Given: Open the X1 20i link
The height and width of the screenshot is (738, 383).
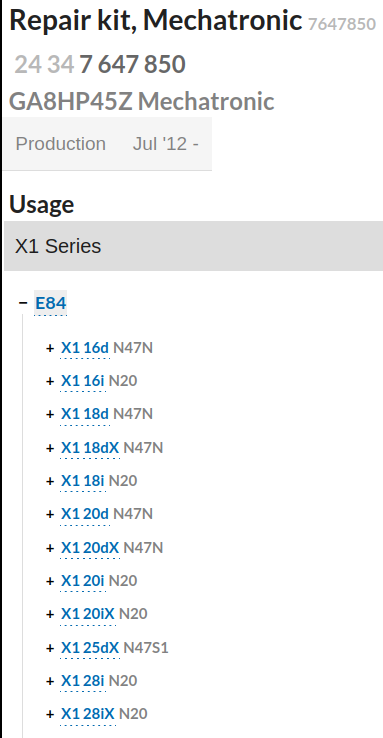Looking at the screenshot, I should (83, 581).
